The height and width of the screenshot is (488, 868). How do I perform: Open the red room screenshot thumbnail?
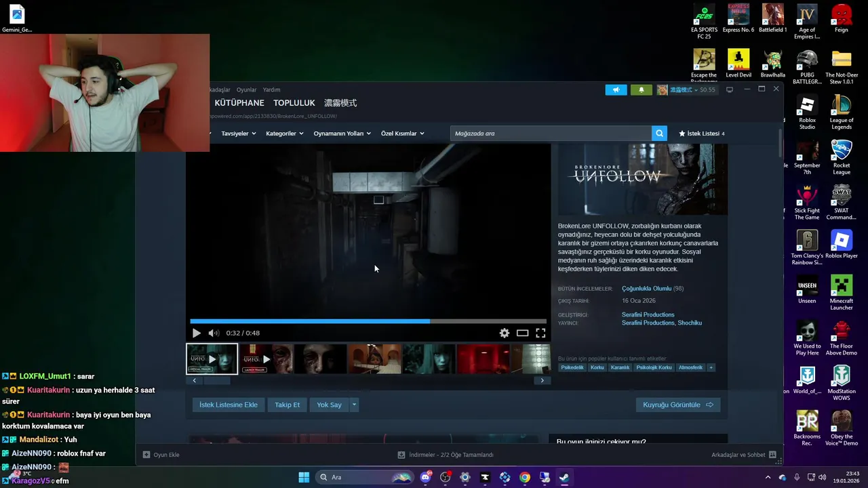(x=483, y=359)
